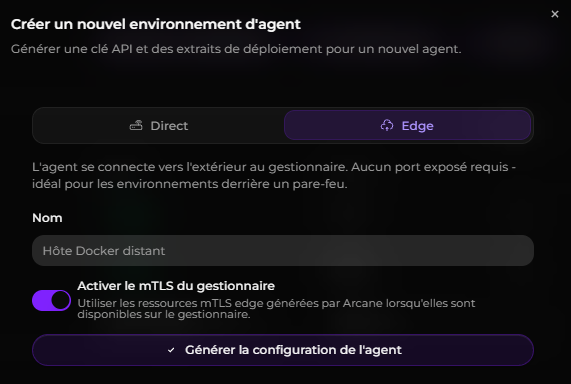Screen dimensions: 571x384
Task: Close the agent environment dialog
Action: coord(555,14)
